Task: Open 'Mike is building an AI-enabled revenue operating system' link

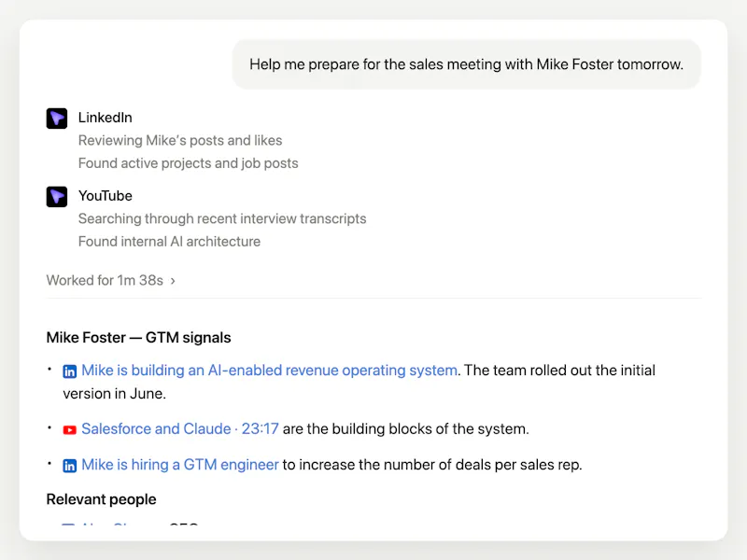Action: click(x=269, y=370)
